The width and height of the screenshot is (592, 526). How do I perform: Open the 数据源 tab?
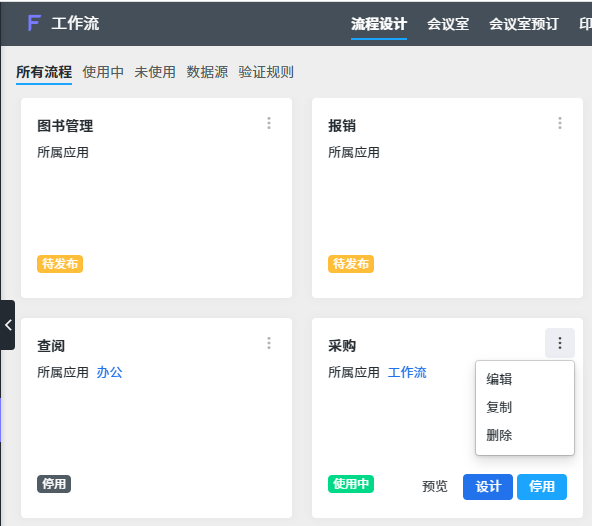point(207,72)
